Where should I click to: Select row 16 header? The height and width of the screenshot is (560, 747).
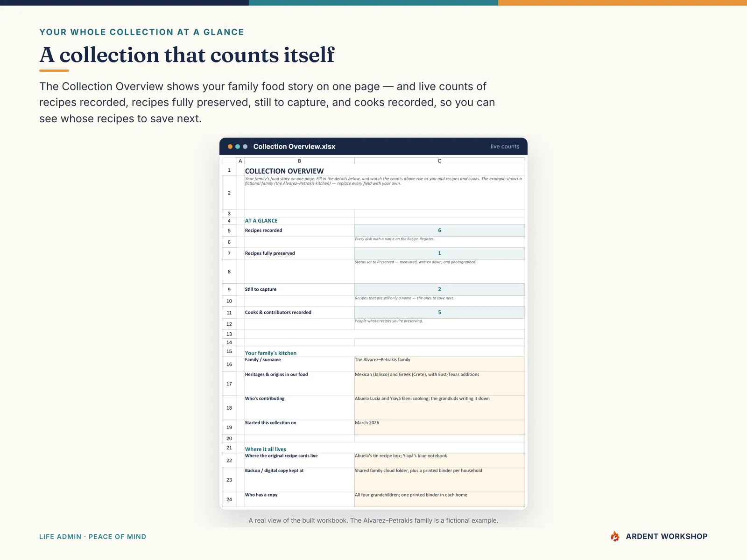tap(229, 364)
